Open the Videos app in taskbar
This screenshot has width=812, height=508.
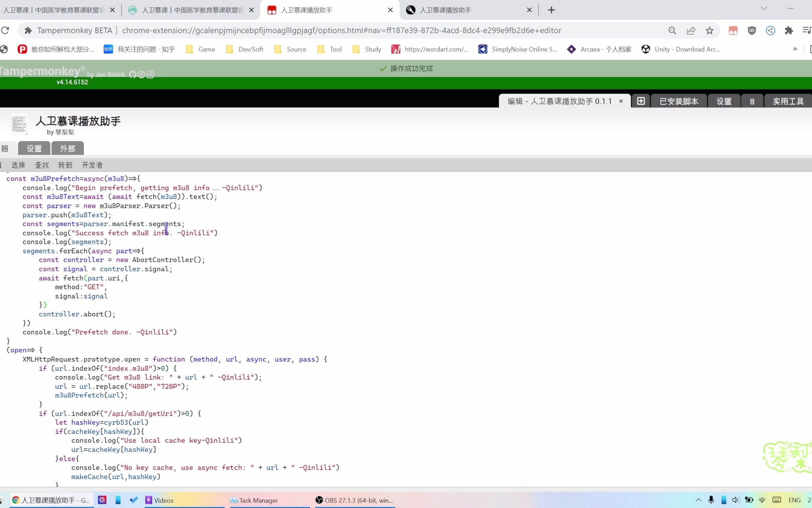[x=184, y=500]
